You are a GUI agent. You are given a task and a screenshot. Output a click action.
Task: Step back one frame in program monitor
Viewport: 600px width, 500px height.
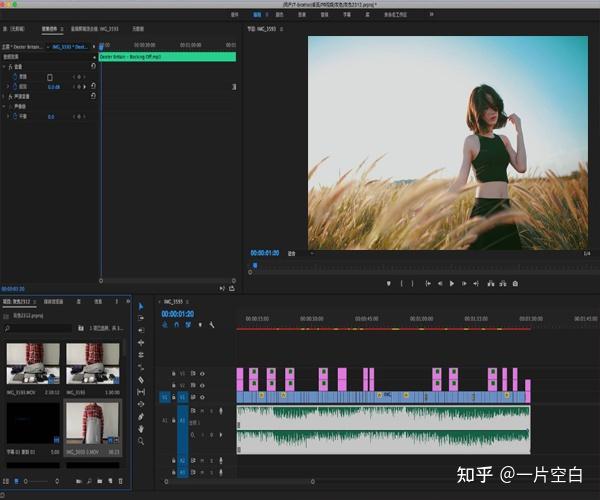click(440, 283)
